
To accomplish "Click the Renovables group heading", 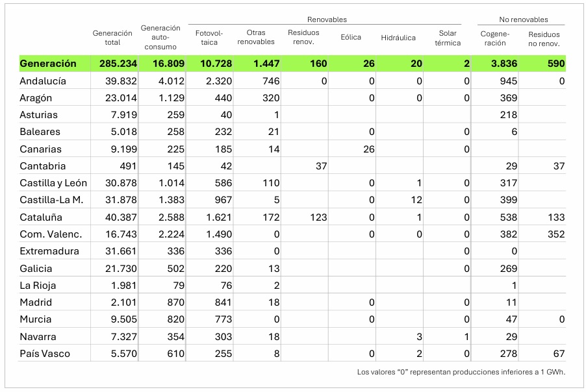I will (327, 20).
